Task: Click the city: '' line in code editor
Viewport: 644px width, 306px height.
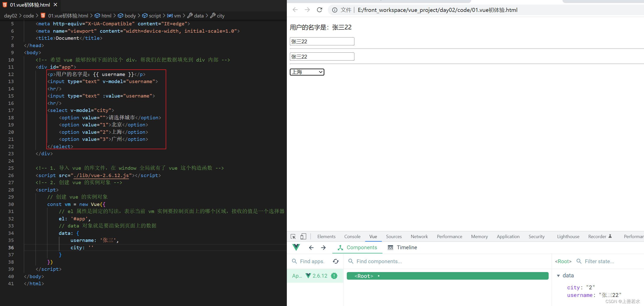Action: pos(82,247)
